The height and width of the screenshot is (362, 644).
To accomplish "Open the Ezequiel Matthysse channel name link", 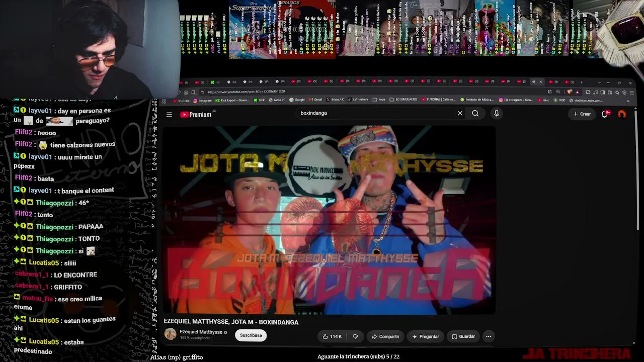I will (x=201, y=332).
